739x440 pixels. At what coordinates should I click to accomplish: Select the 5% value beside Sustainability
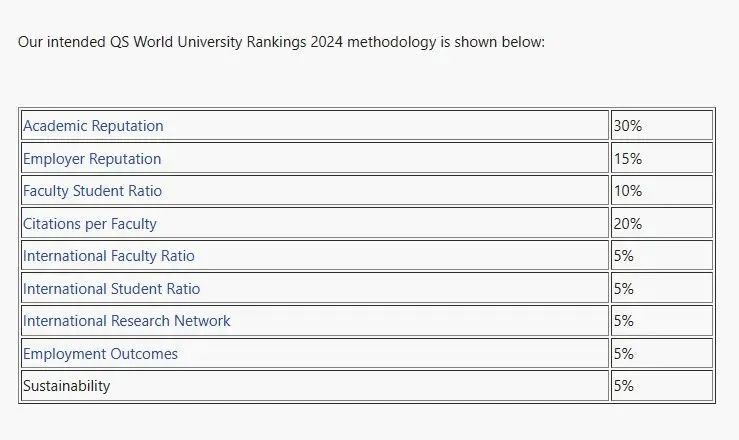click(624, 386)
